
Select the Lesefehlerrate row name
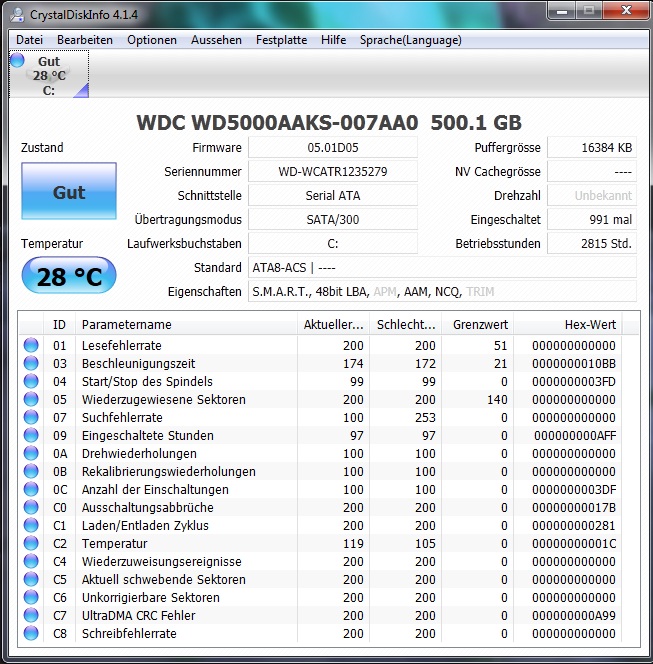[122, 346]
